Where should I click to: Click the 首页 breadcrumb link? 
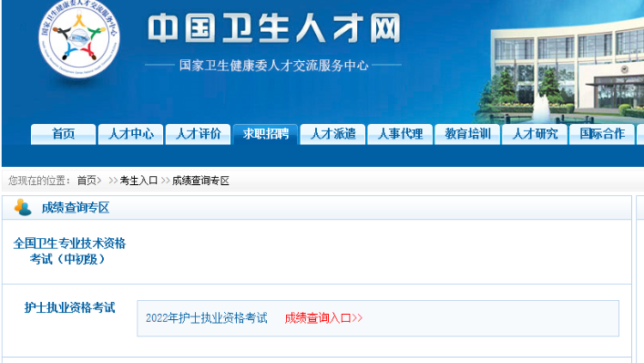pyautogui.click(x=87, y=181)
